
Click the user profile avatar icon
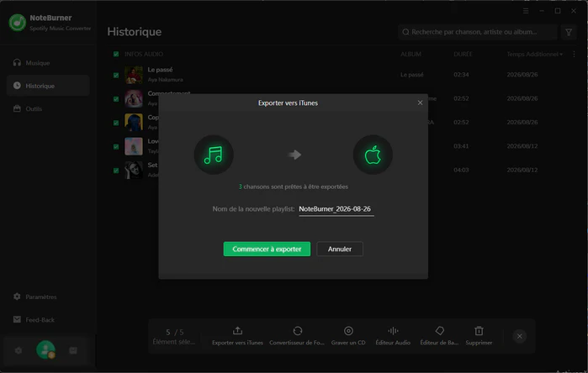point(45,349)
